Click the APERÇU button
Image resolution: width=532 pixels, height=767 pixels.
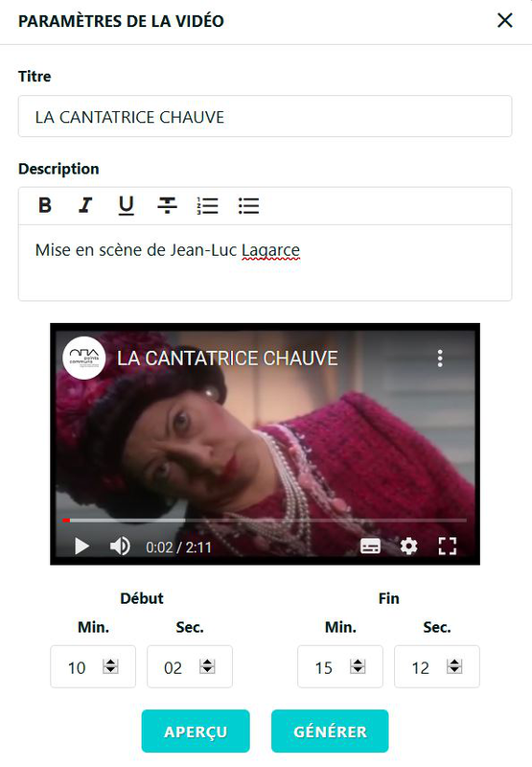[196, 732]
